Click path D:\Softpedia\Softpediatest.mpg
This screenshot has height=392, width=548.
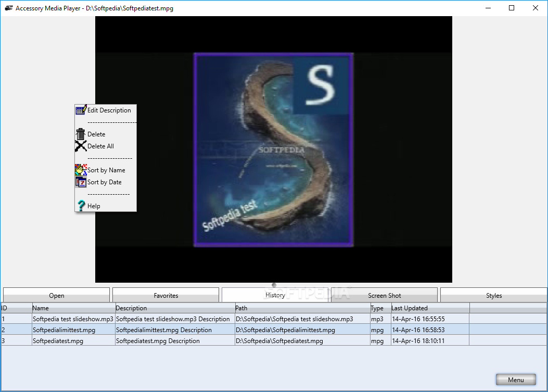(303, 340)
